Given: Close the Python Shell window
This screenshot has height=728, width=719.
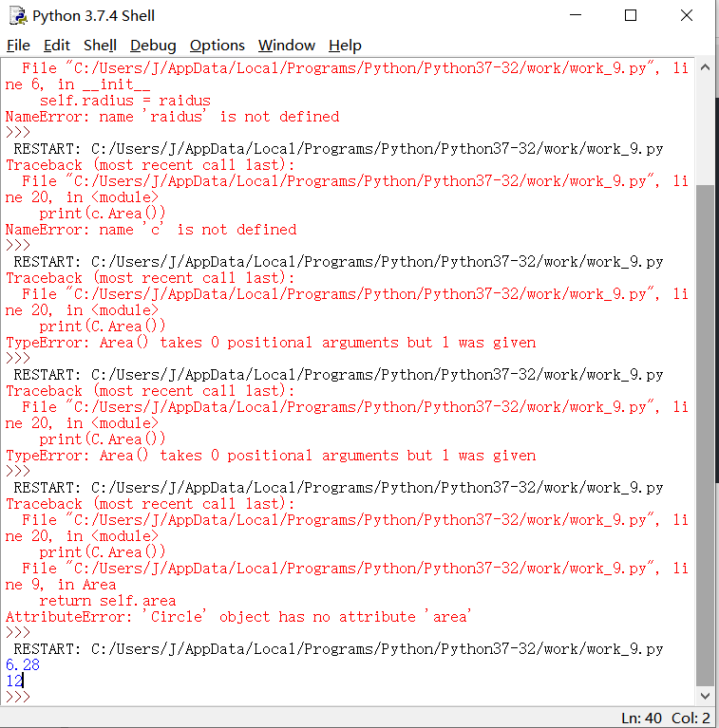Looking at the screenshot, I should tap(686, 15).
